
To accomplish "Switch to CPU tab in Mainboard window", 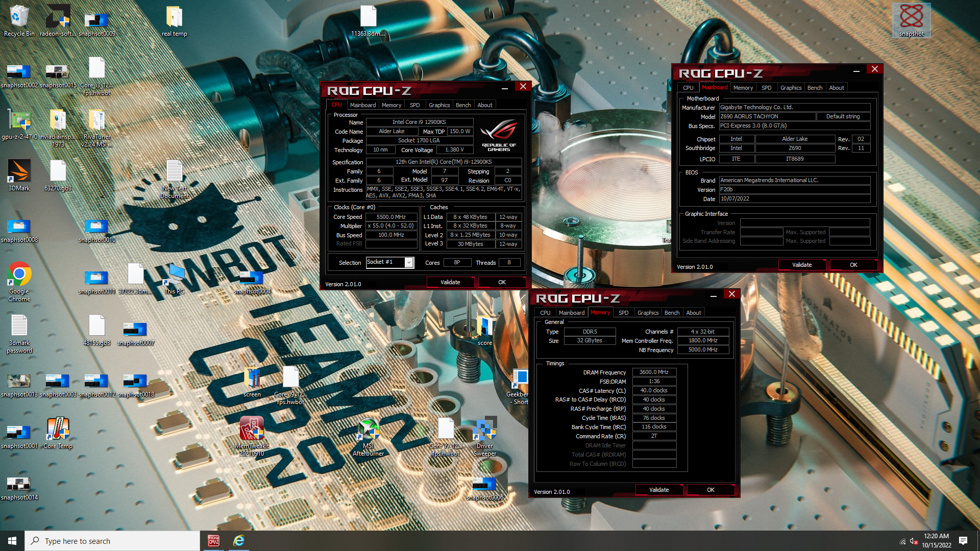I will pos(689,88).
